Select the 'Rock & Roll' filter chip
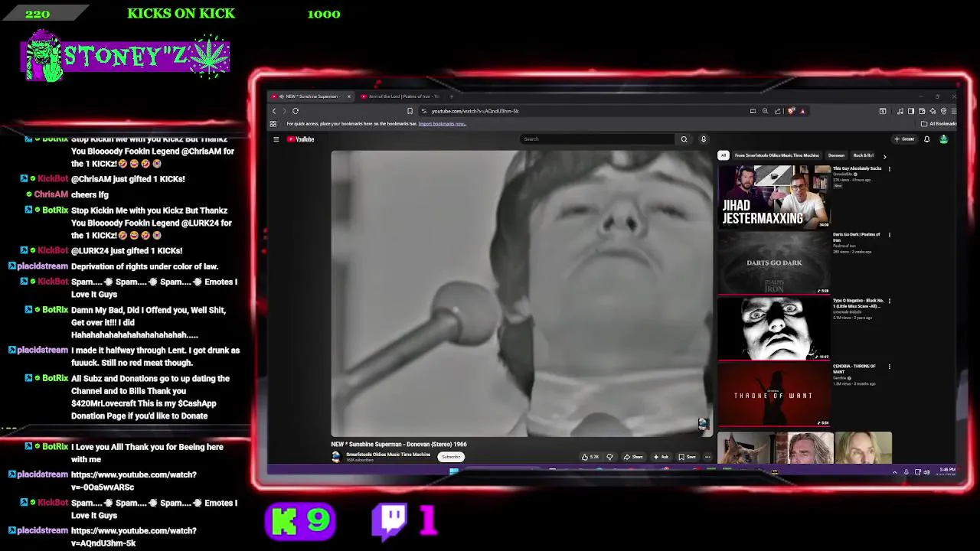This screenshot has height=551, width=980. tap(863, 155)
